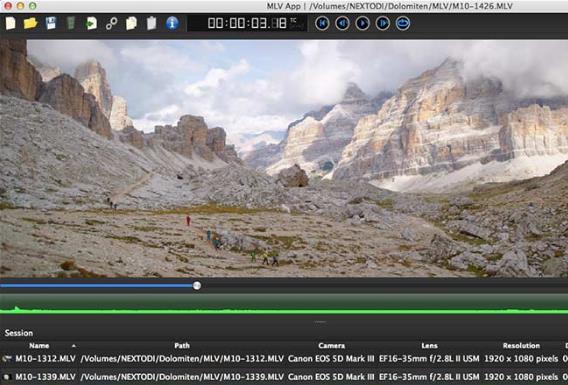Click the playback position slider handle
This screenshot has height=385, width=568.
click(x=197, y=286)
